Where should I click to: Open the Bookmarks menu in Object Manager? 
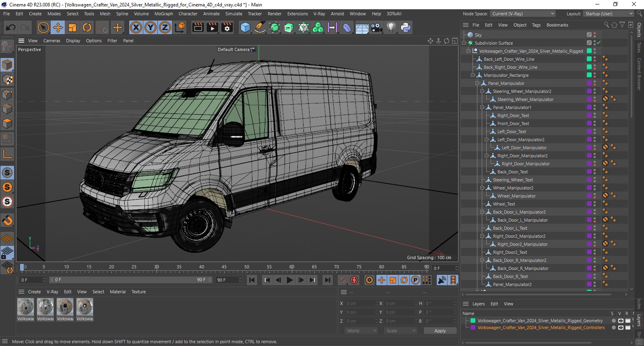[x=557, y=25]
